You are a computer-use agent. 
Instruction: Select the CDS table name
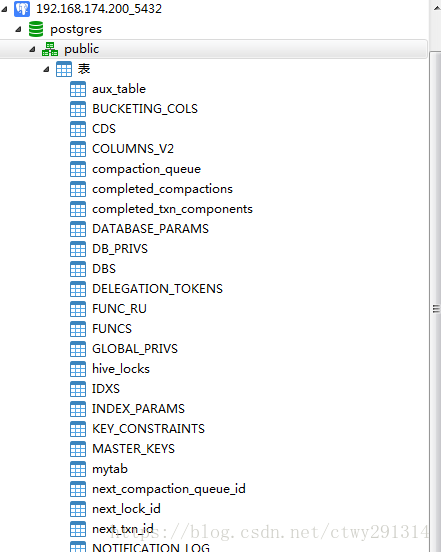(x=104, y=129)
